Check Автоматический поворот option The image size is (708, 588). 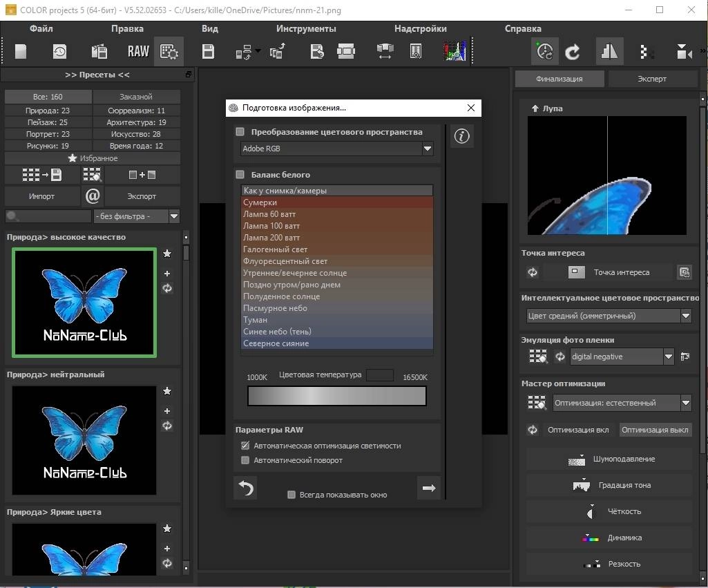[245, 460]
